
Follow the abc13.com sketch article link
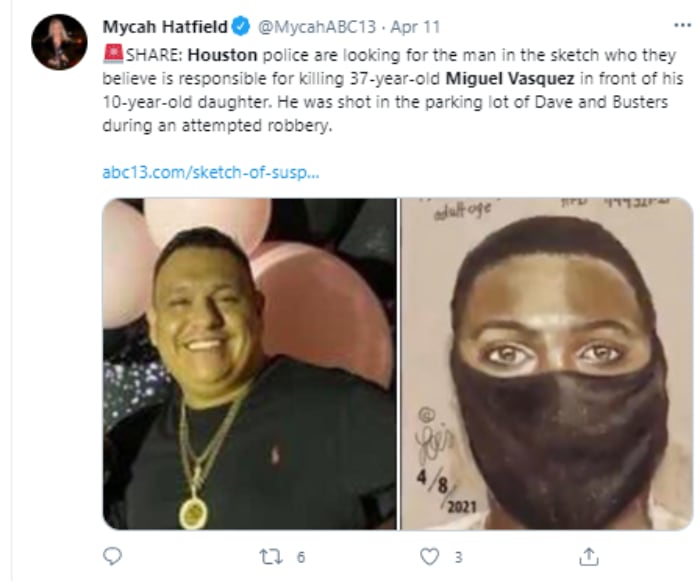210,172
